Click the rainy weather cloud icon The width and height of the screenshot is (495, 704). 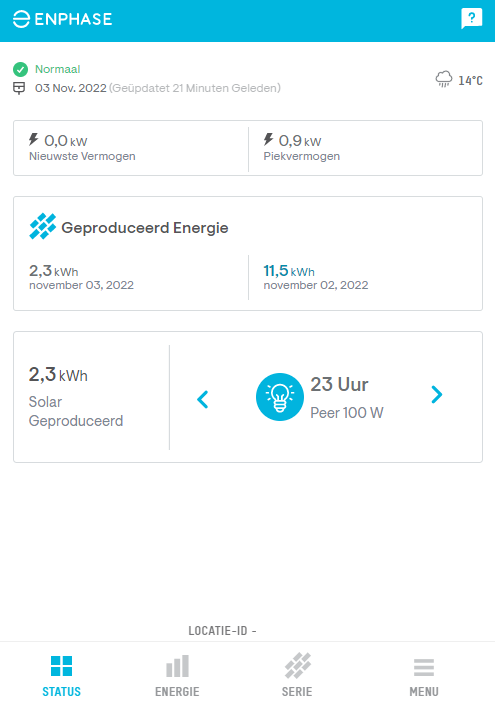pos(444,79)
